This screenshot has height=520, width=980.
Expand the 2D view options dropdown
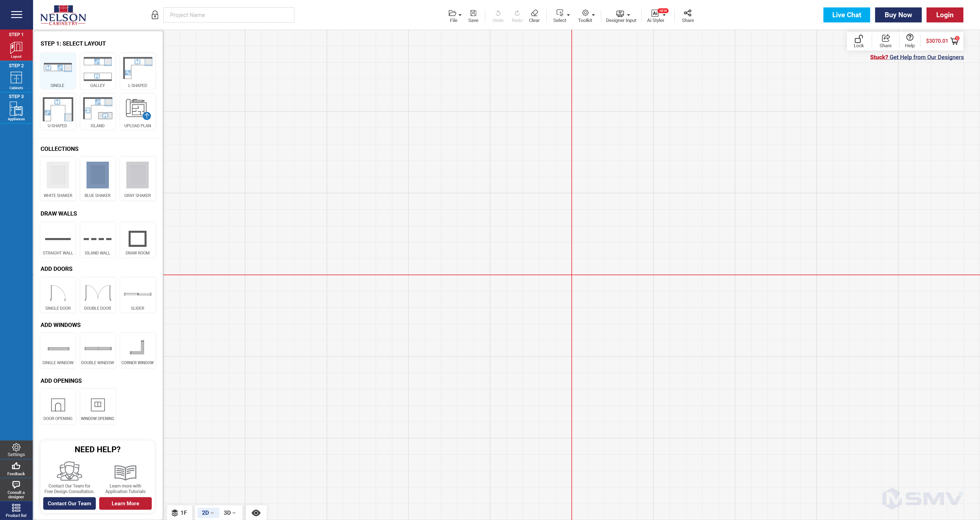click(212, 512)
